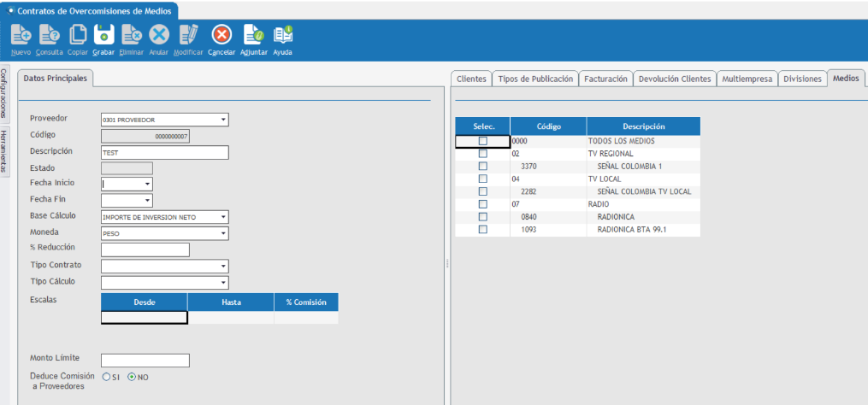Image resolution: width=868 pixels, height=405 pixels.
Task: Click the Descripción field containing TEST
Action: 165,152
